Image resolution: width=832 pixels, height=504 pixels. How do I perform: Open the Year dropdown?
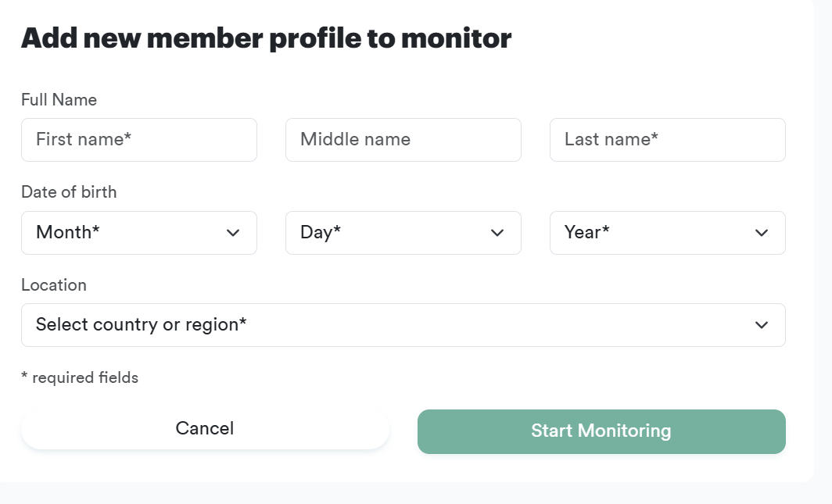667,233
